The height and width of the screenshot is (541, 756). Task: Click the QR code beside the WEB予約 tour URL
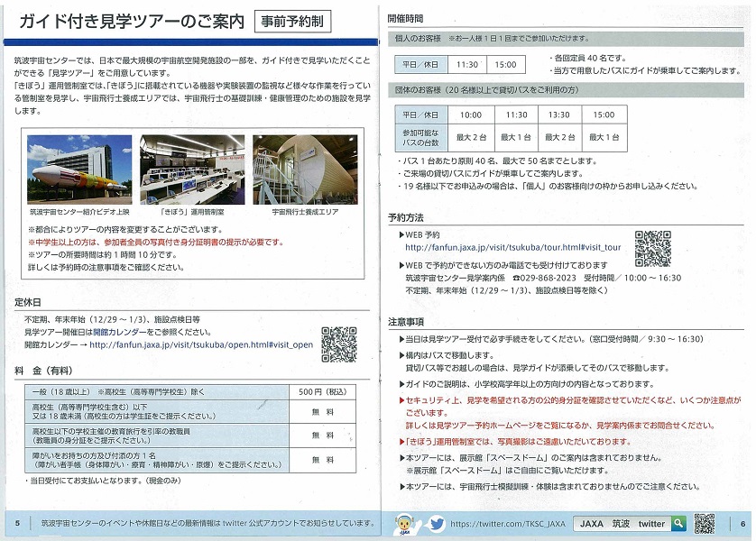click(x=653, y=249)
